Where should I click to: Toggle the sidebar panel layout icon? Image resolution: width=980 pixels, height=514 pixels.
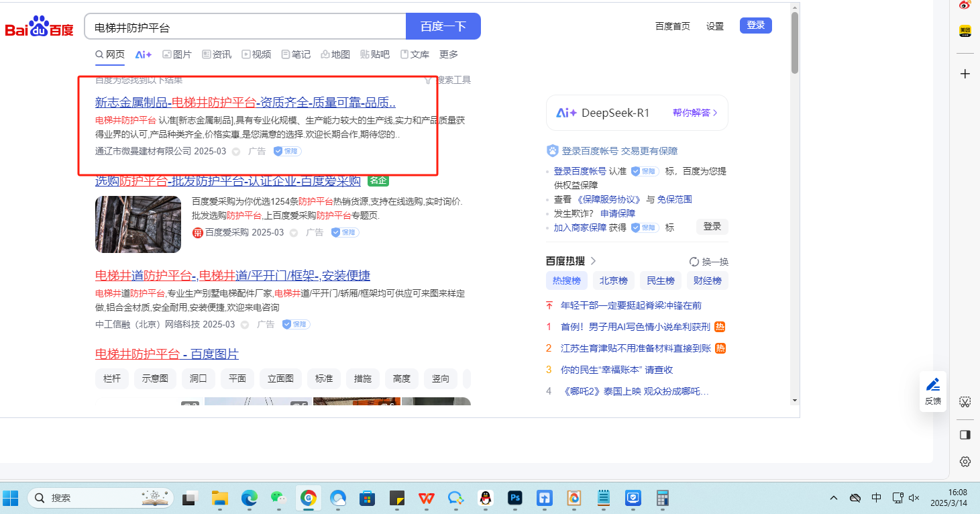point(965,435)
